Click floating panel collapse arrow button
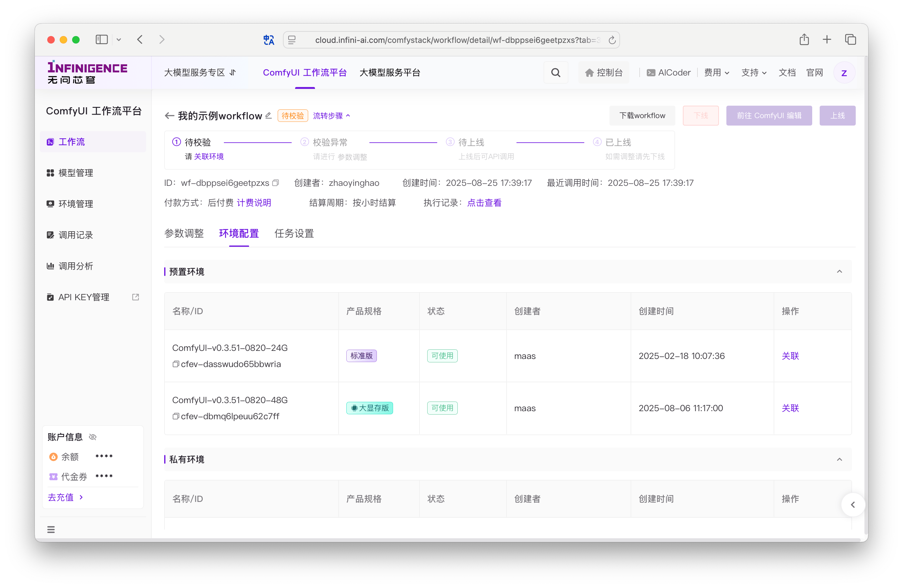 (x=853, y=505)
